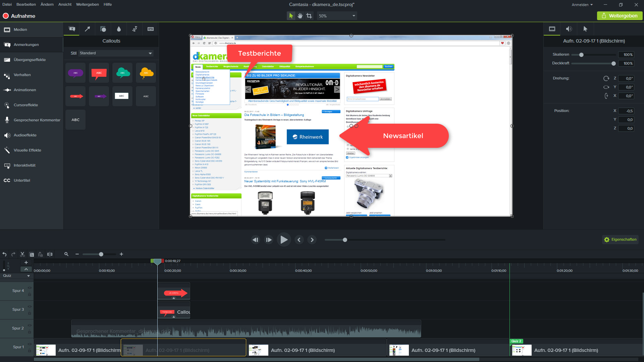
Task: Show audio properties tab in properties panel
Action: (569, 29)
